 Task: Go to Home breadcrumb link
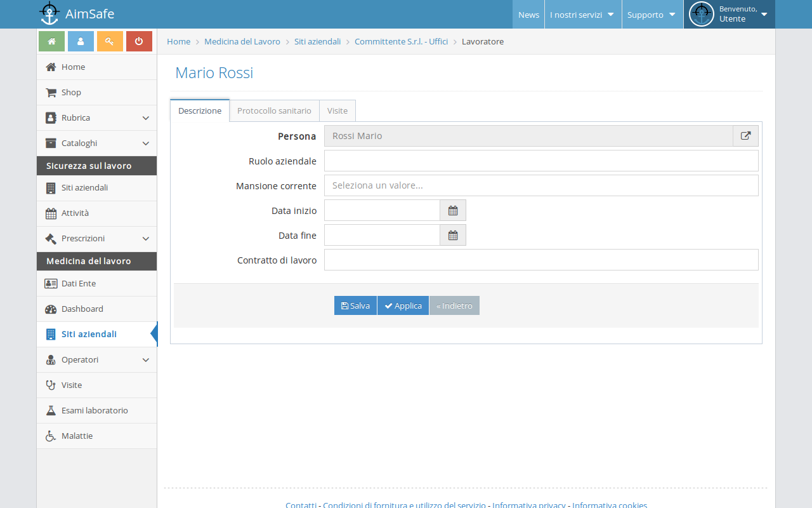click(x=178, y=41)
